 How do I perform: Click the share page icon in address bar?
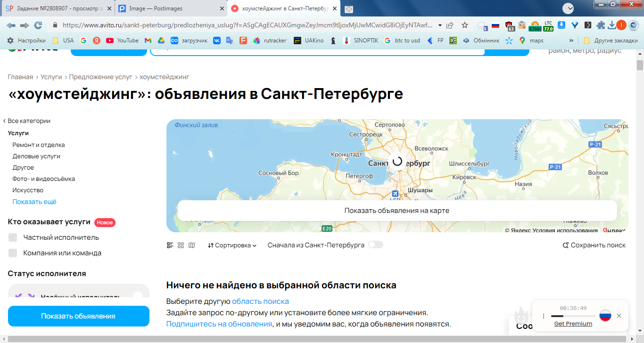(450, 25)
